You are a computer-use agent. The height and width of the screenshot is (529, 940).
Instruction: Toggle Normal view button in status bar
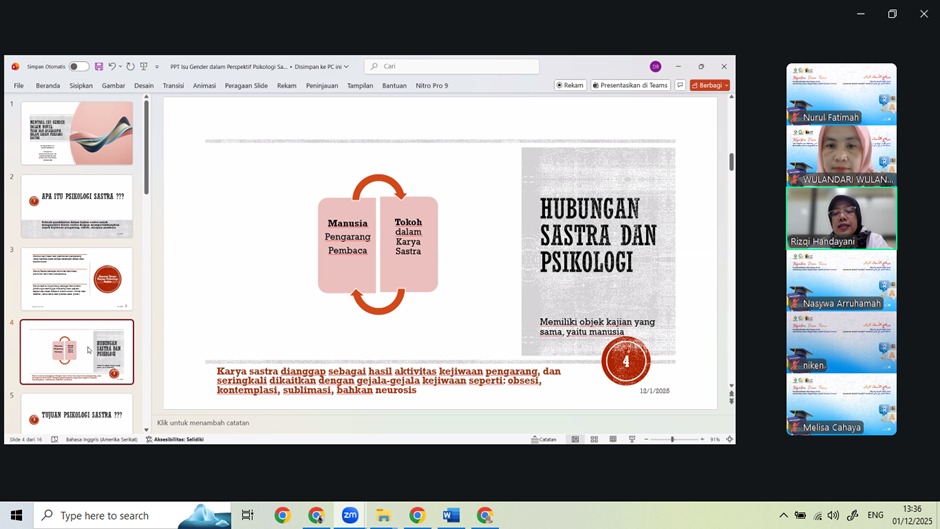(575, 440)
